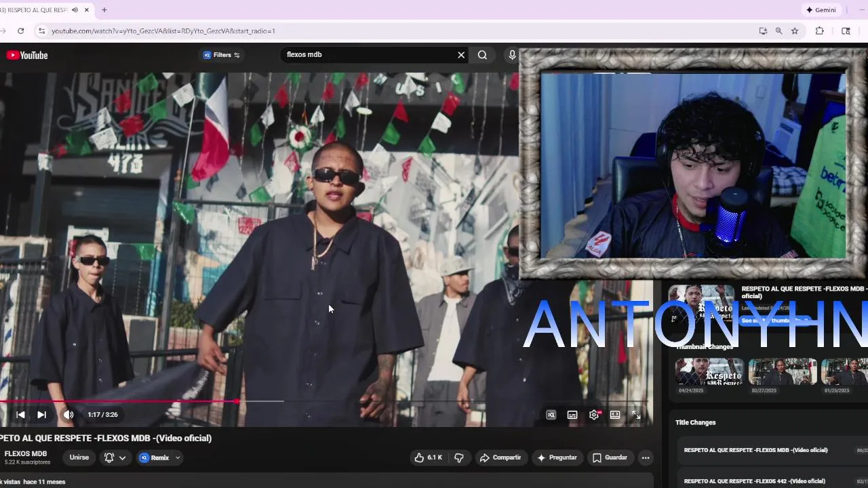Click title change row FLEXOS MDB -(Video oficial)
Image resolution: width=868 pixels, height=488 pixels.
point(755,450)
